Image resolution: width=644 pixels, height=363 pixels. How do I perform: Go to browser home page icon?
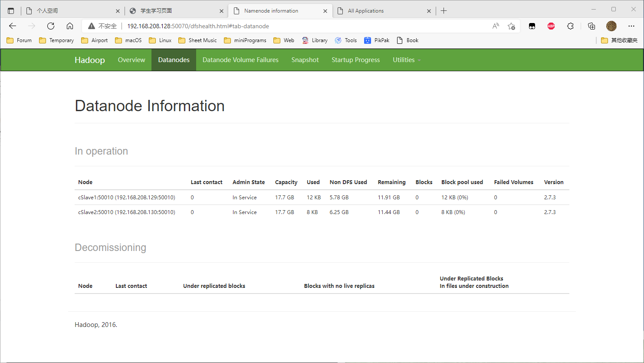click(70, 26)
